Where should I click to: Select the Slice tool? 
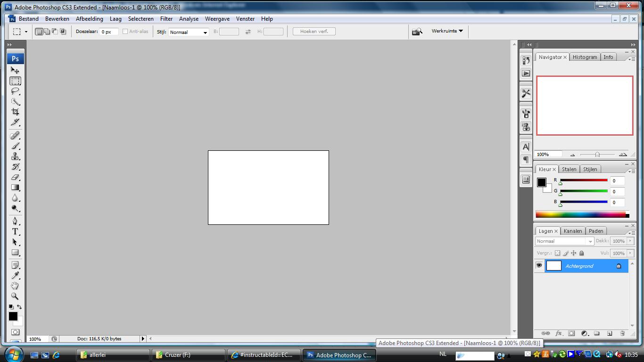15,123
